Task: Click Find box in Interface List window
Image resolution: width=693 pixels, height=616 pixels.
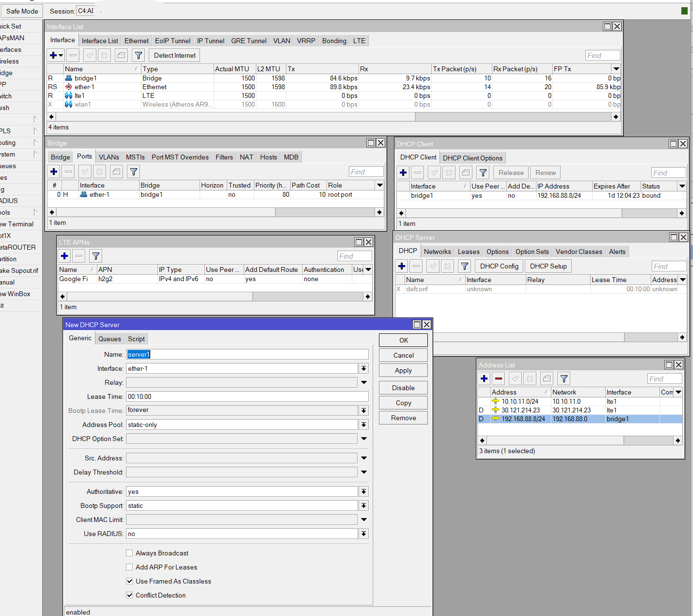Action: point(603,55)
